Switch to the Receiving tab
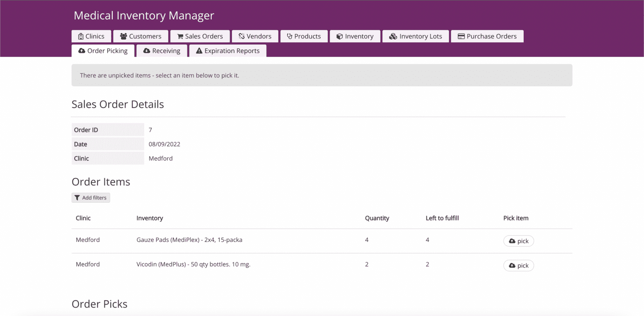Viewport: 644px width, 316px height. 162,50
